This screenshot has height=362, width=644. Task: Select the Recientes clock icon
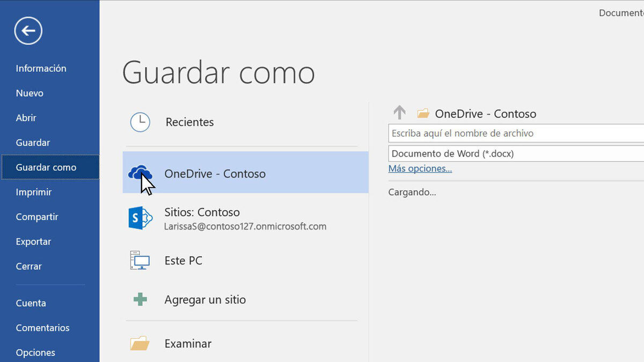coord(140,122)
